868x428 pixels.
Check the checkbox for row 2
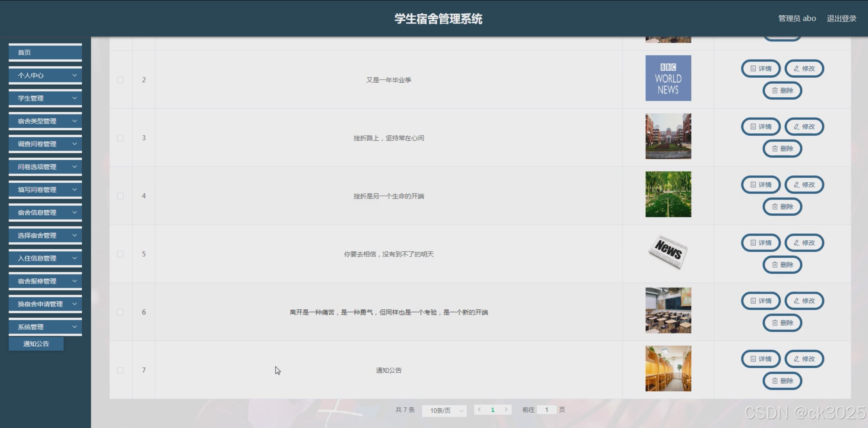click(120, 80)
